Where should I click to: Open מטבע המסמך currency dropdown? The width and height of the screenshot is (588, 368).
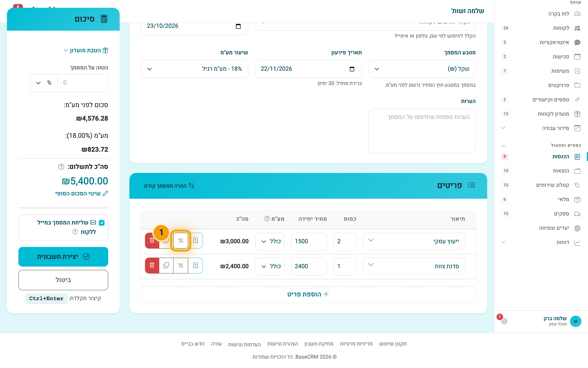(422, 69)
